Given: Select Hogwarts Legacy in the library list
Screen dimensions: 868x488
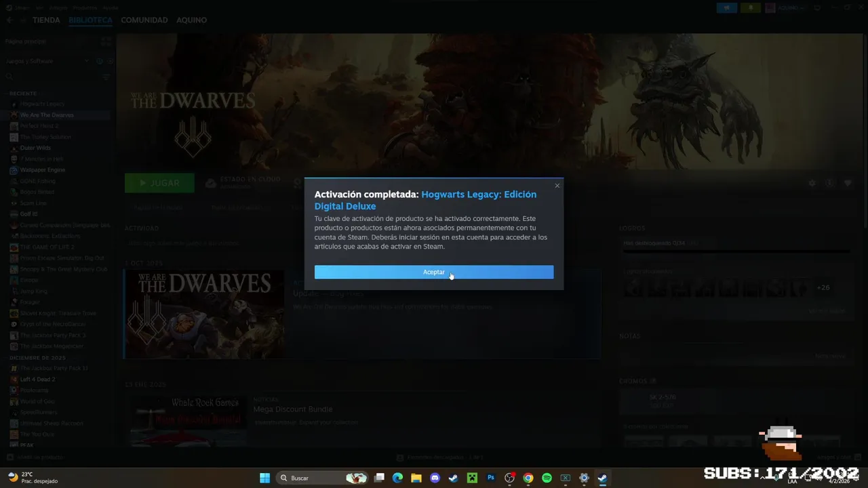Looking at the screenshot, I should point(42,104).
